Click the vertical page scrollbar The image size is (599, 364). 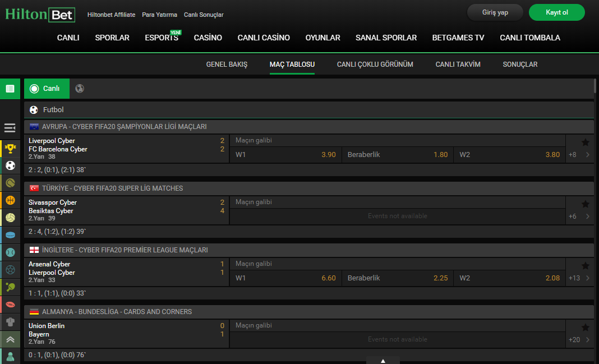click(595, 86)
